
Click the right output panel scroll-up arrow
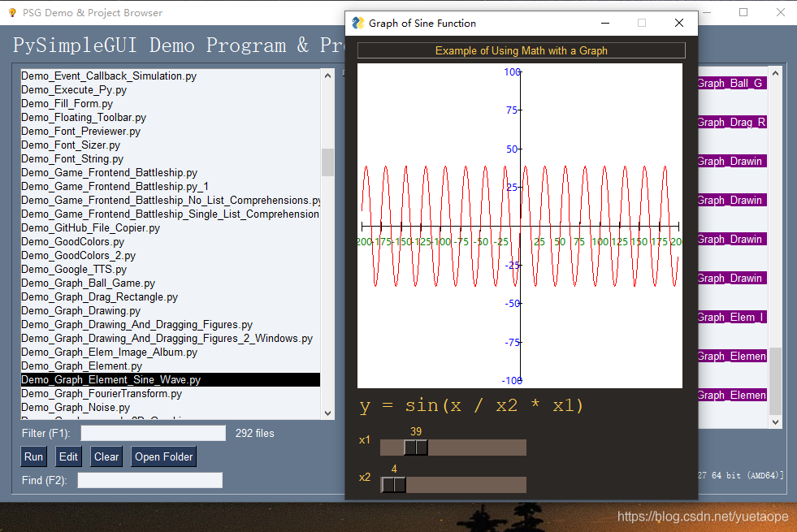(775, 74)
